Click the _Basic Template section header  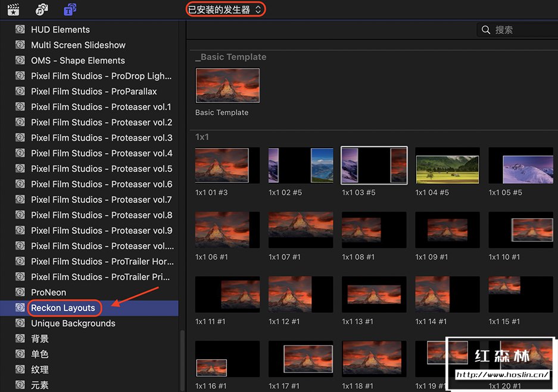coord(230,57)
